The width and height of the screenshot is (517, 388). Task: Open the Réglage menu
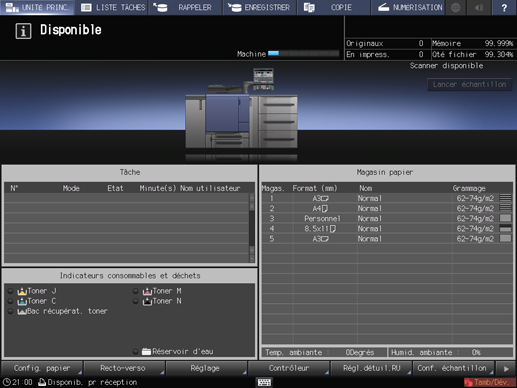click(206, 368)
